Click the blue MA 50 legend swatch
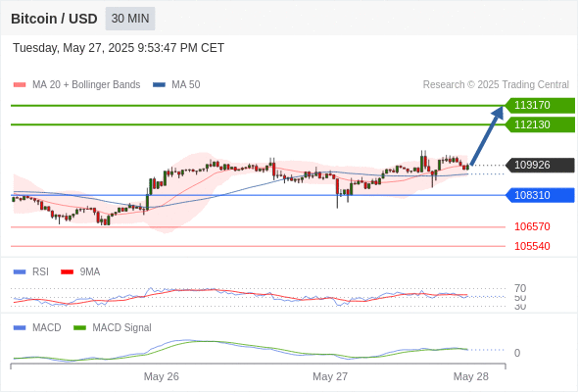 (x=159, y=85)
